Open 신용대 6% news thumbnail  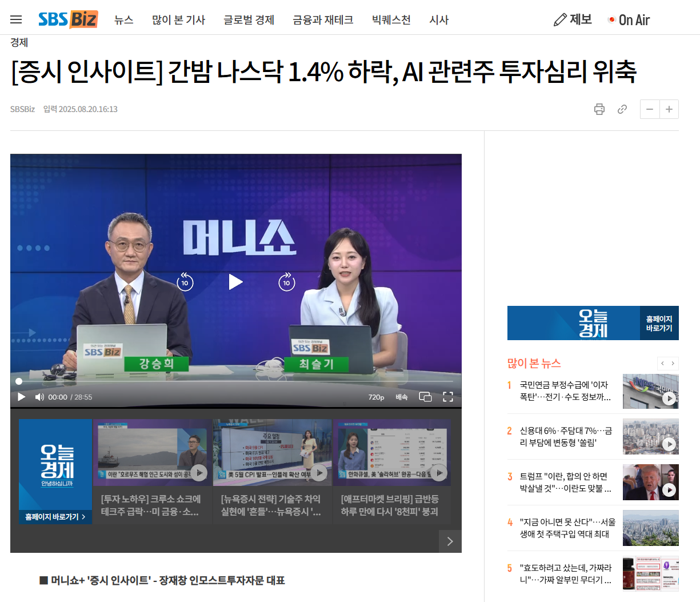[x=651, y=437]
